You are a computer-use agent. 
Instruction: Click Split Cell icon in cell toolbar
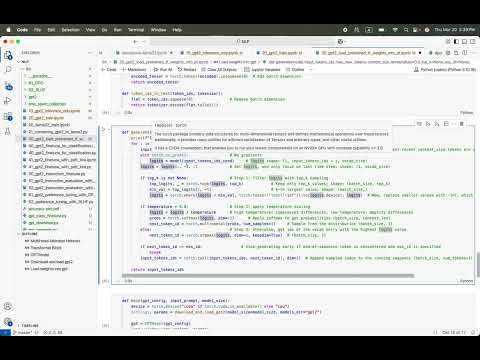(x=446, y=124)
